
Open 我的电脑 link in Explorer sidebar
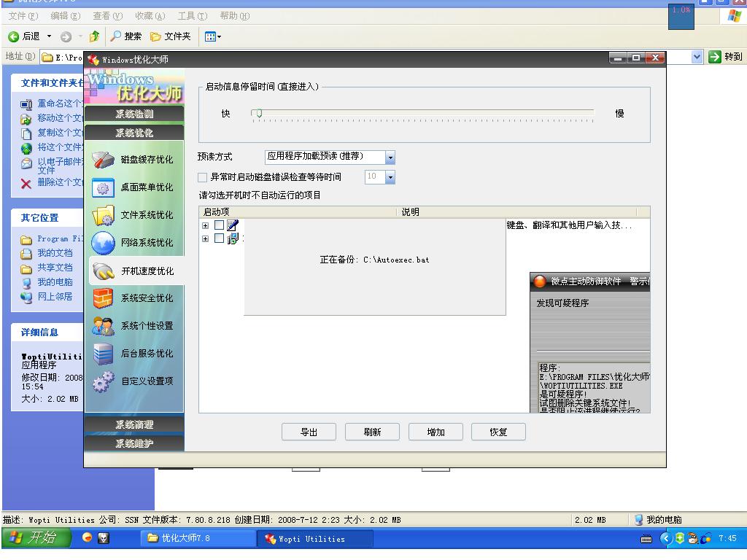[x=55, y=282]
